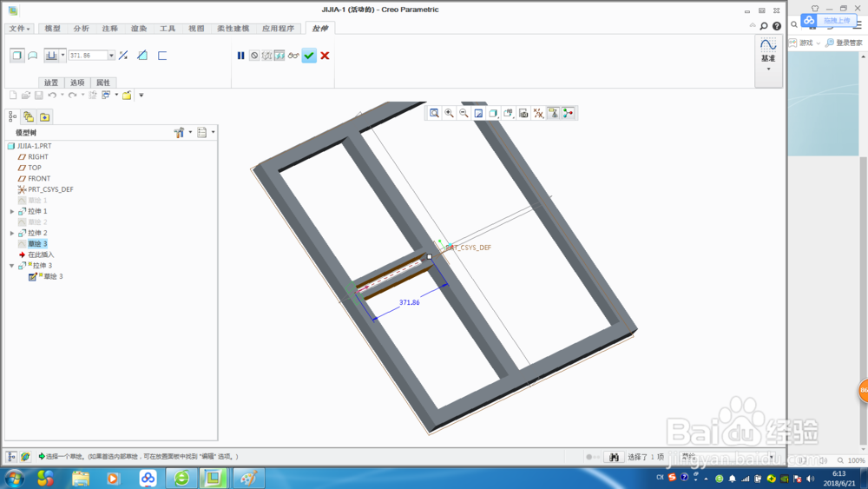Pause the extrude feature tool
Image resolution: width=868 pixels, height=489 pixels.
(x=240, y=56)
